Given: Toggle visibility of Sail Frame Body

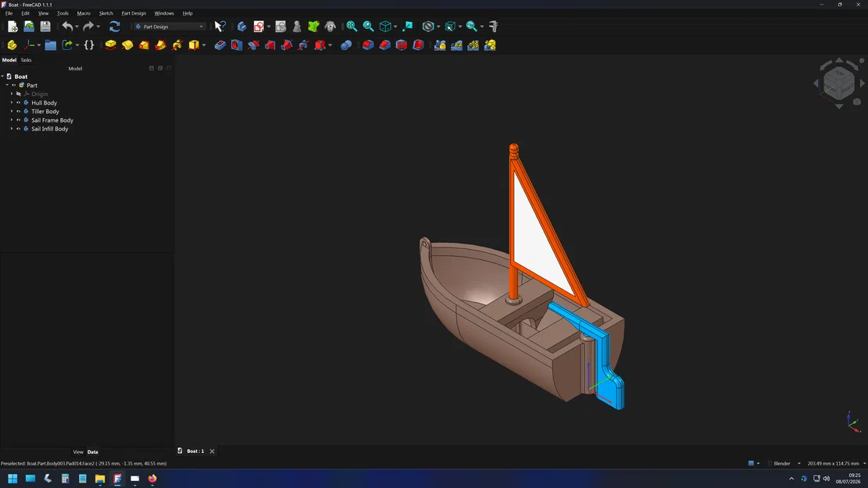Looking at the screenshot, I should [x=18, y=120].
